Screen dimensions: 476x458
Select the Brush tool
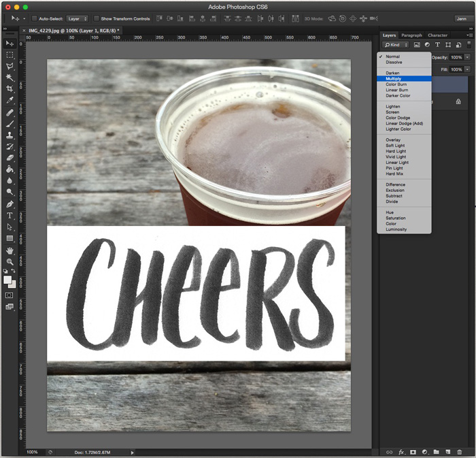[10, 124]
